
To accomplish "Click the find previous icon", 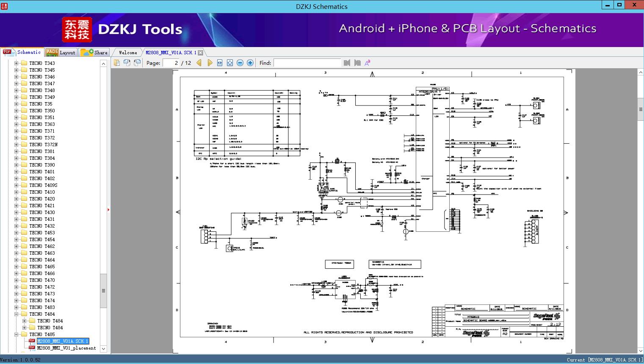I will coord(347,63).
